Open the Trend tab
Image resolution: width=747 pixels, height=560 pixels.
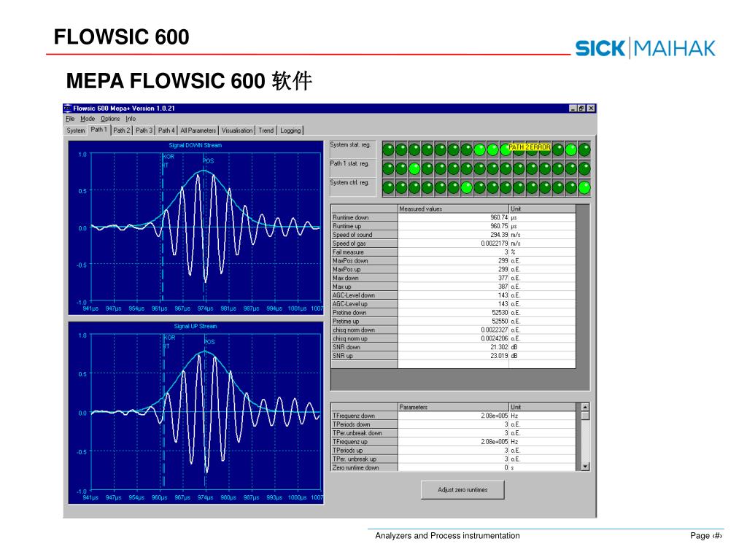click(x=266, y=131)
